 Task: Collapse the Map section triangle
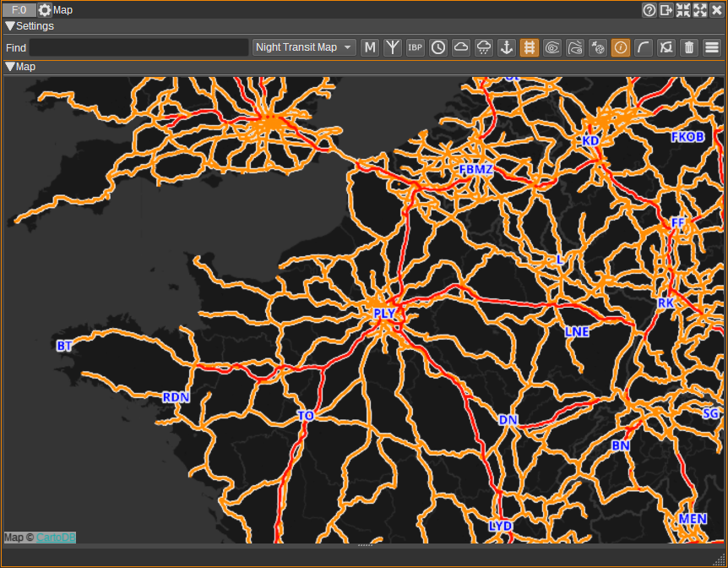(10, 66)
